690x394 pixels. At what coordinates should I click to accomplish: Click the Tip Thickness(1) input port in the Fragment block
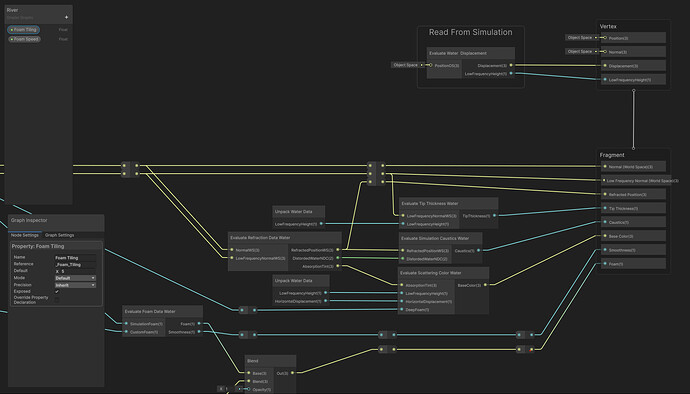(x=605, y=208)
